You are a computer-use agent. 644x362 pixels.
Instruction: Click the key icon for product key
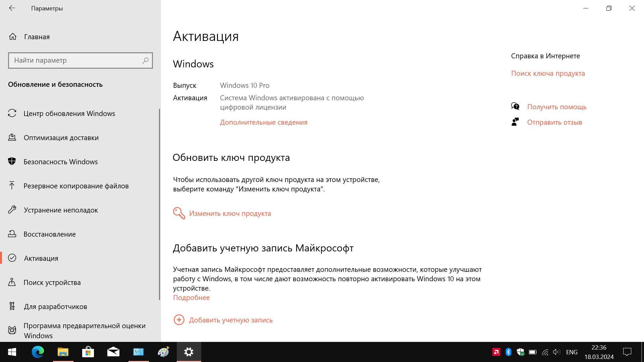coord(179,213)
